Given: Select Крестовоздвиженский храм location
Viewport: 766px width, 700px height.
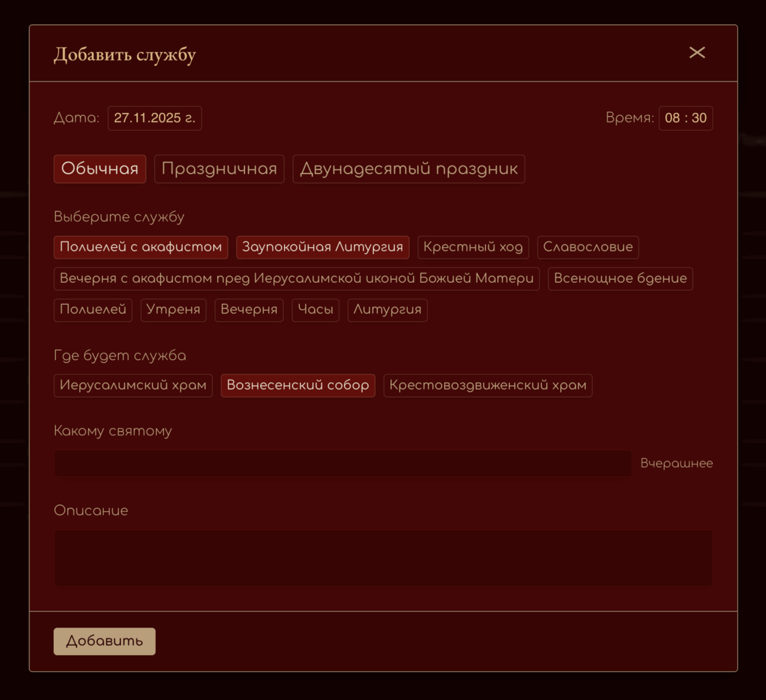Looking at the screenshot, I should (x=487, y=386).
